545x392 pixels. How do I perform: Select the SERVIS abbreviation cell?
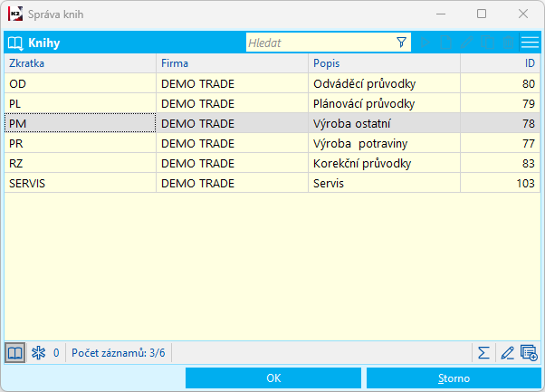click(x=81, y=183)
